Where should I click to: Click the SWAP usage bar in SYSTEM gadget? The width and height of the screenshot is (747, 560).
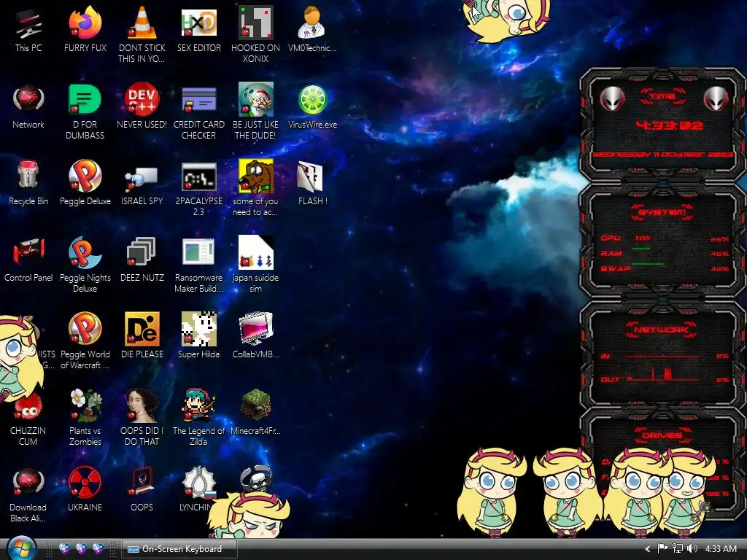pyautogui.click(x=648, y=264)
